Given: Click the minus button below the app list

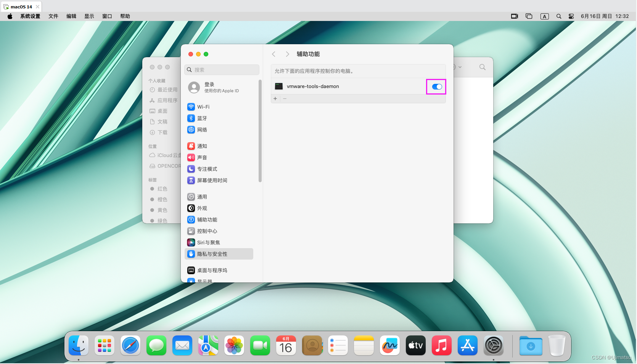Looking at the screenshot, I should (x=285, y=99).
